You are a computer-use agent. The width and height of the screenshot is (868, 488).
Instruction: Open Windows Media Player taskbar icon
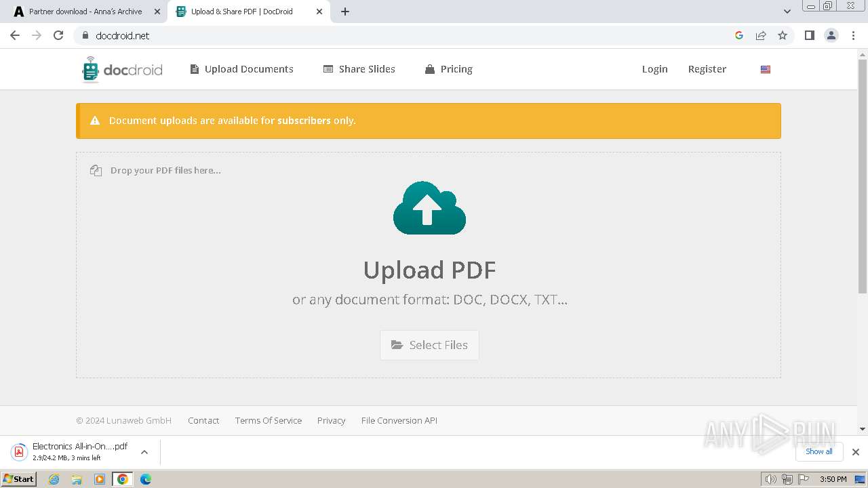pyautogui.click(x=100, y=479)
